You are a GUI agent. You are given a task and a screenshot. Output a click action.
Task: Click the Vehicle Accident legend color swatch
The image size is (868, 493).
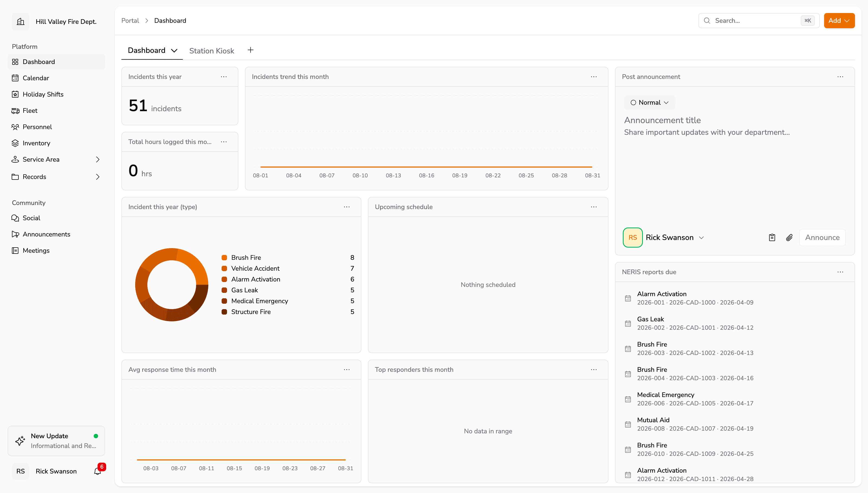224,268
